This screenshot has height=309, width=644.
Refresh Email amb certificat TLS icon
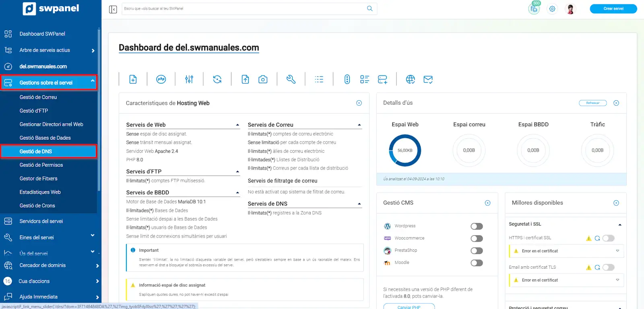pyautogui.click(x=597, y=268)
